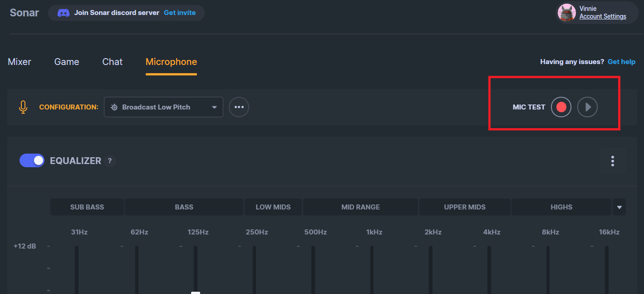Open Get help for issues

tap(621, 61)
